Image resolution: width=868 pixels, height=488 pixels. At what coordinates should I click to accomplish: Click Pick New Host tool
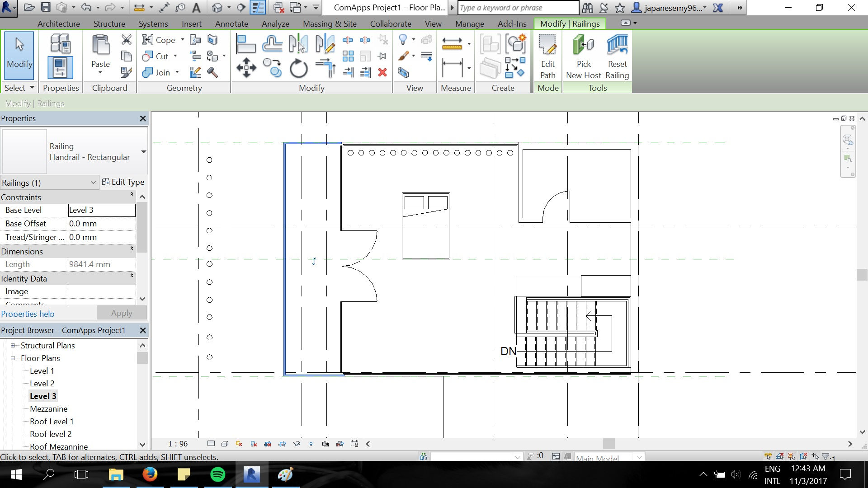click(584, 57)
